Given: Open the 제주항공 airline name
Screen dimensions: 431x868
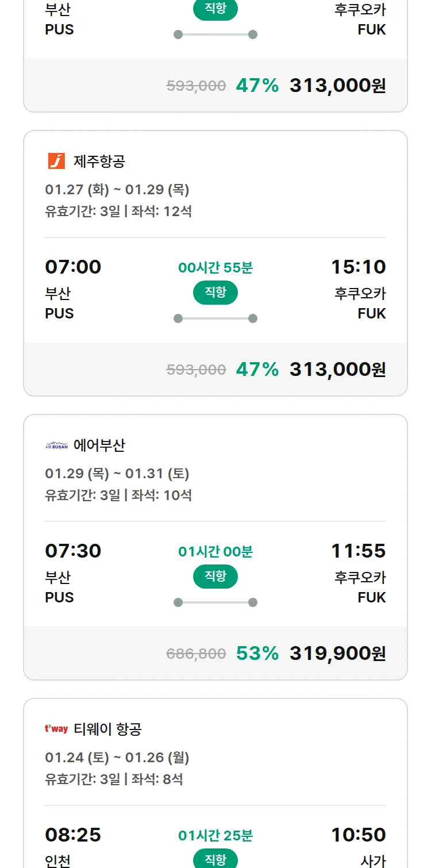Looking at the screenshot, I should pyautogui.click(x=99, y=162).
